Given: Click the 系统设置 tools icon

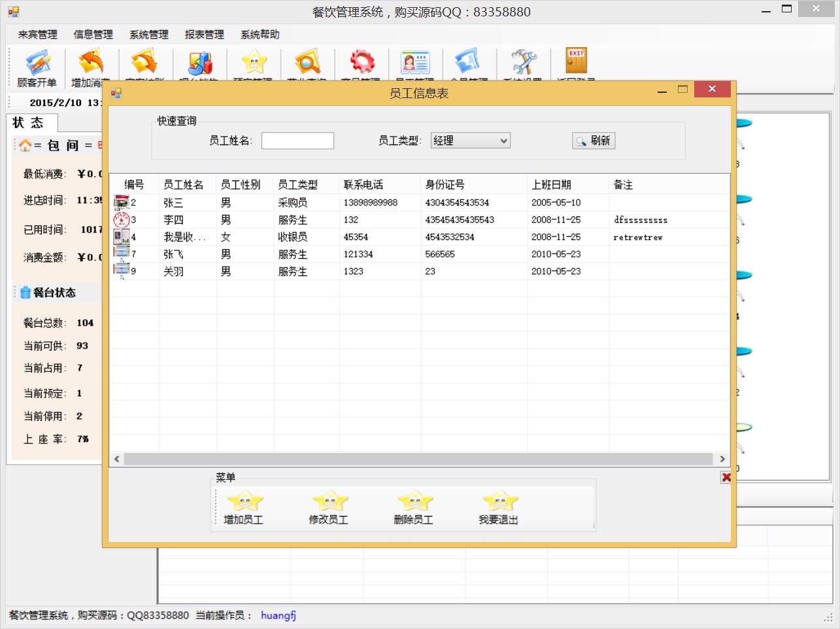Looking at the screenshot, I should (x=523, y=63).
